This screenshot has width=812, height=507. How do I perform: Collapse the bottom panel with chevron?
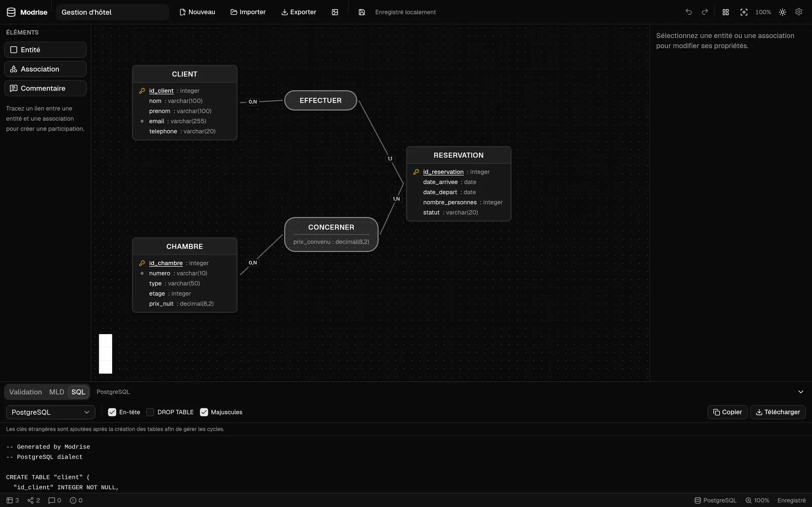pyautogui.click(x=801, y=392)
